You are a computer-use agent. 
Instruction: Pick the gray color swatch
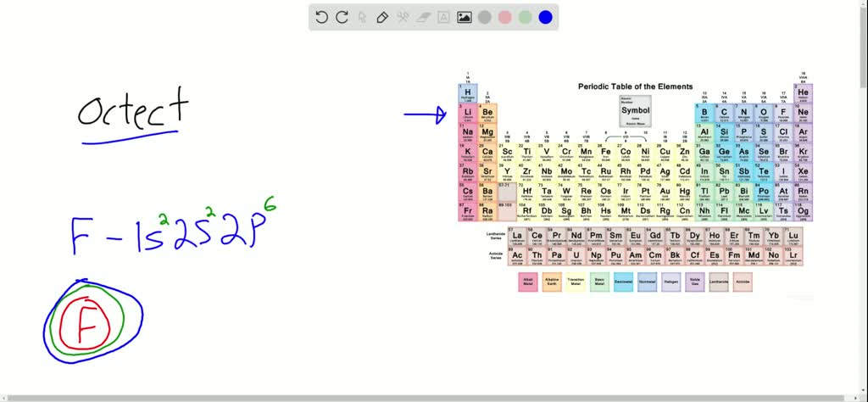click(485, 17)
